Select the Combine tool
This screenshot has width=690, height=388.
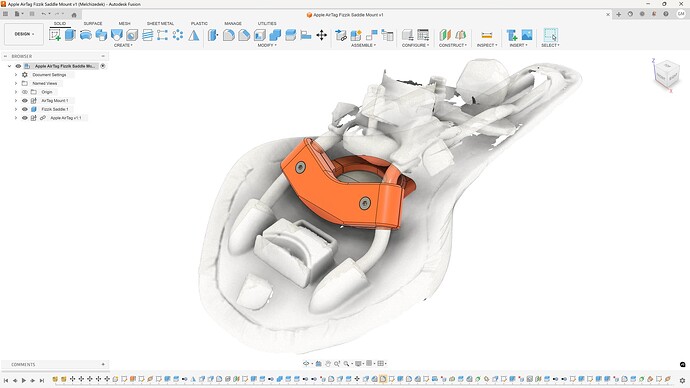point(275,35)
